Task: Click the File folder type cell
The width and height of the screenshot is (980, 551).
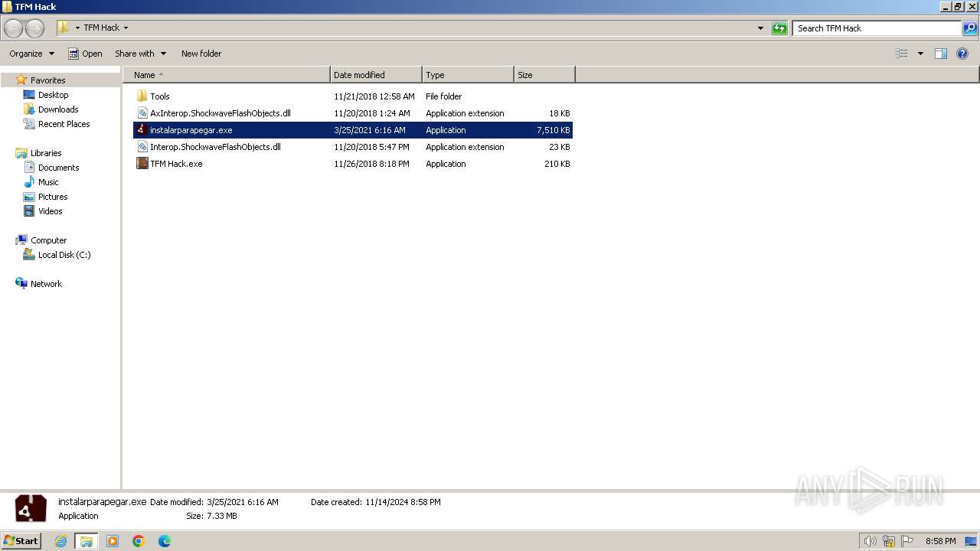Action: click(444, 96)
